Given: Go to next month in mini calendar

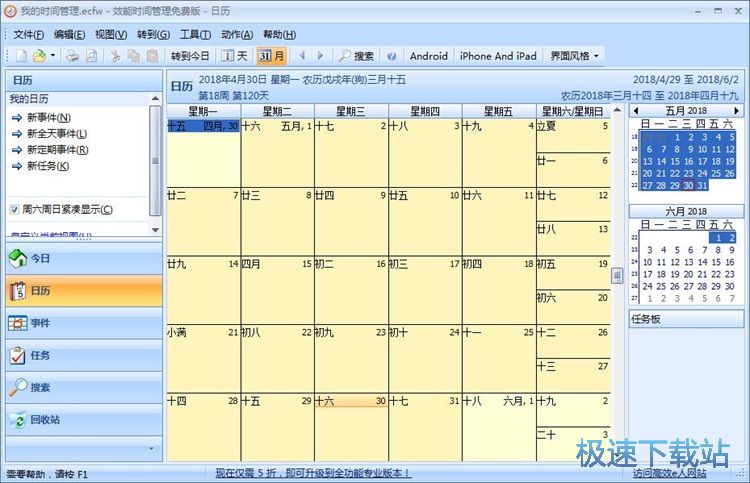Looking at the screenshot, I should click(737, 110).
